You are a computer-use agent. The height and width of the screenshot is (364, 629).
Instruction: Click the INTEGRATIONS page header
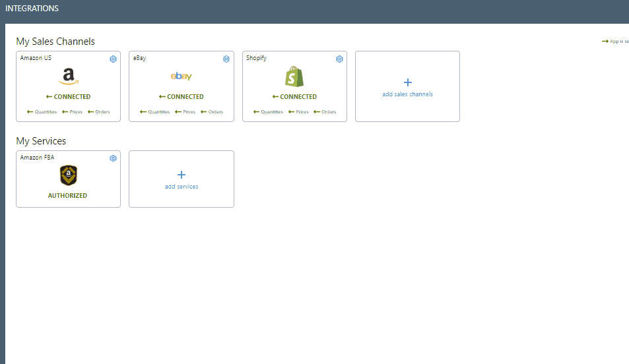click(x=32, y=9)
